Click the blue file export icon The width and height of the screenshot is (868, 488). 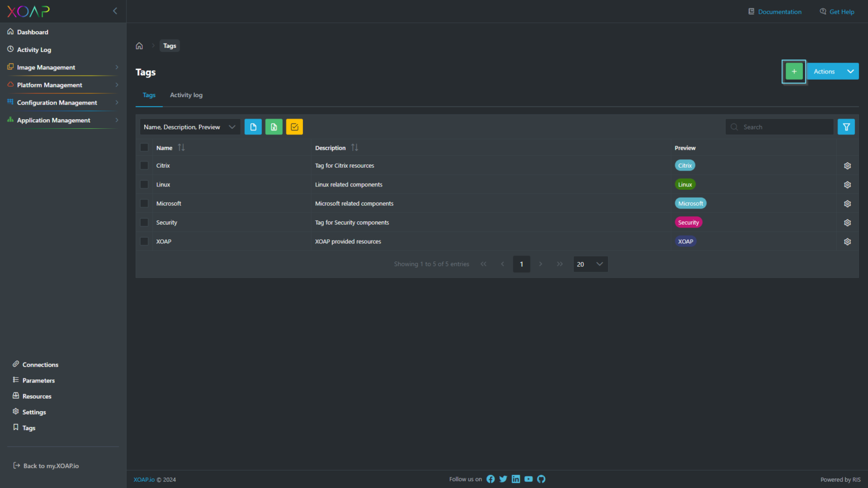pos(253,127)
